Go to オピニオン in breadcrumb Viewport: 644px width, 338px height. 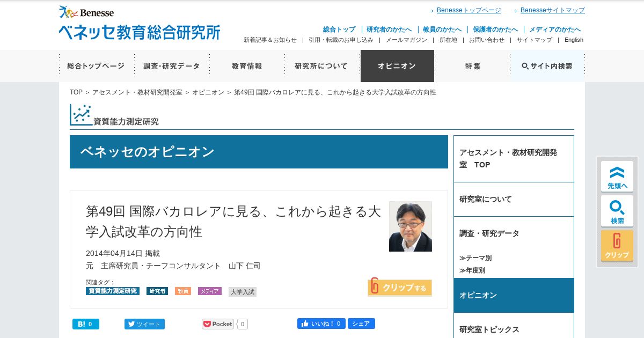(x=208, y=92)
